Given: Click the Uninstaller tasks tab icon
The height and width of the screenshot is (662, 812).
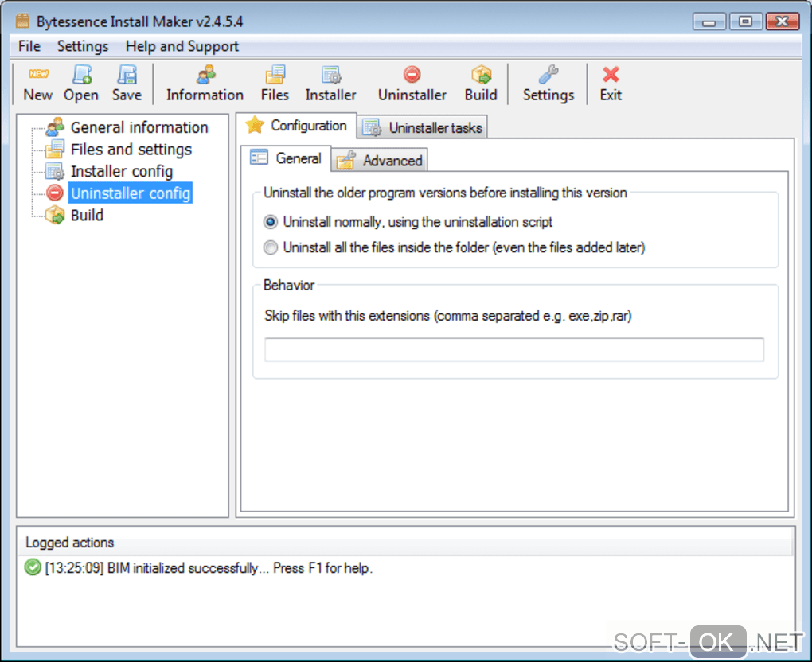Looking at the screenshot, I should pyautogui.click(x=372, y=127).
